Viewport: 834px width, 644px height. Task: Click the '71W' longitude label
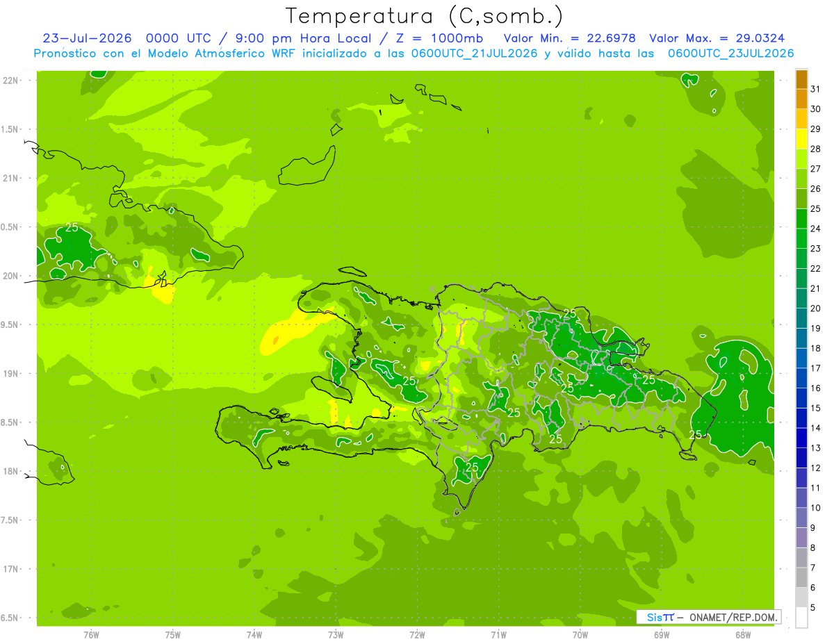click(498, 634)
